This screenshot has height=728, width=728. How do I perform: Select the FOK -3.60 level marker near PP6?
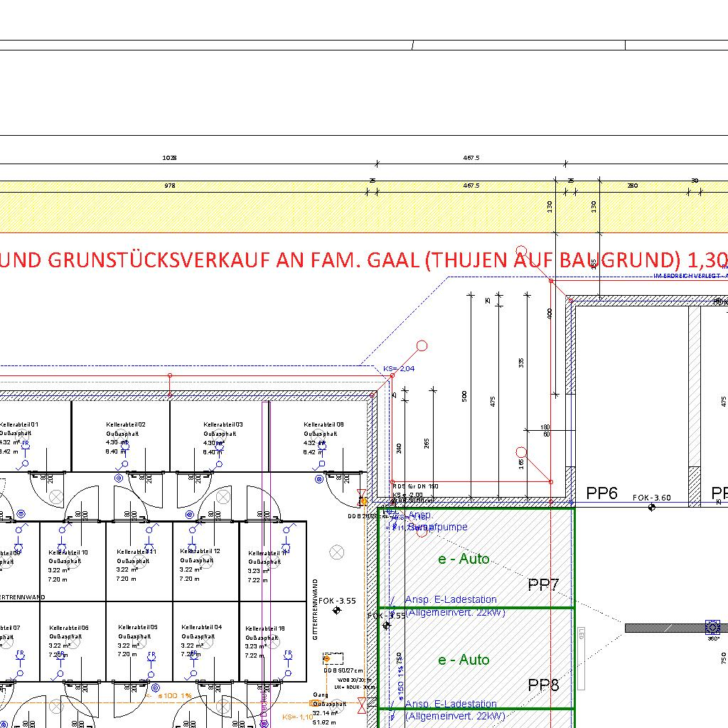(652, 498)
